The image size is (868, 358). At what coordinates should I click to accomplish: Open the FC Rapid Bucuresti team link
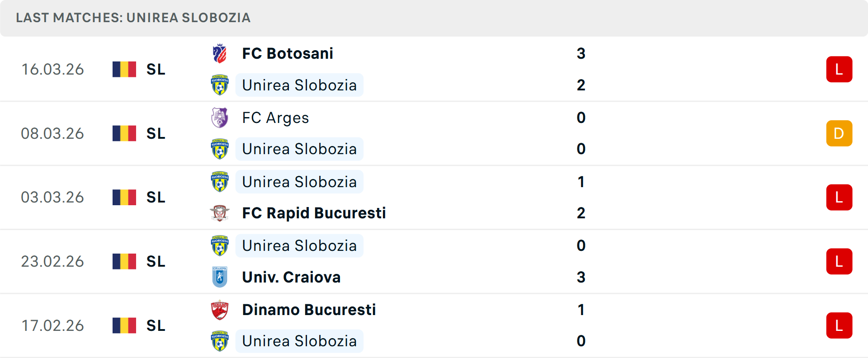click(314, 213)
